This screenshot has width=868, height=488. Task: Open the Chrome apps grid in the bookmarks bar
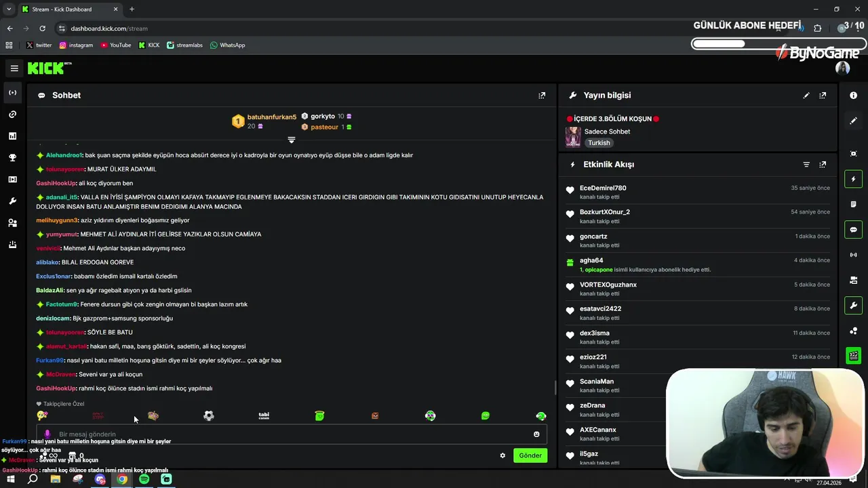click(x=9, y=45)
